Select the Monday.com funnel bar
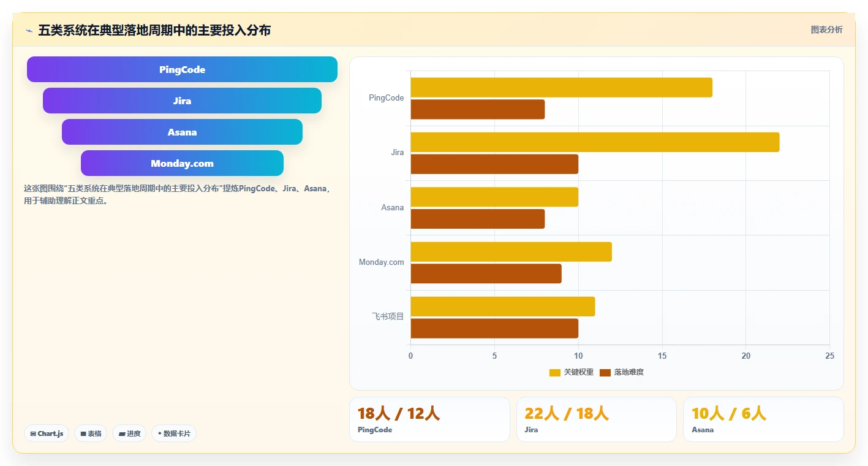Image resolution: width=868 pixels, height=466 pixels. point(182,163)
